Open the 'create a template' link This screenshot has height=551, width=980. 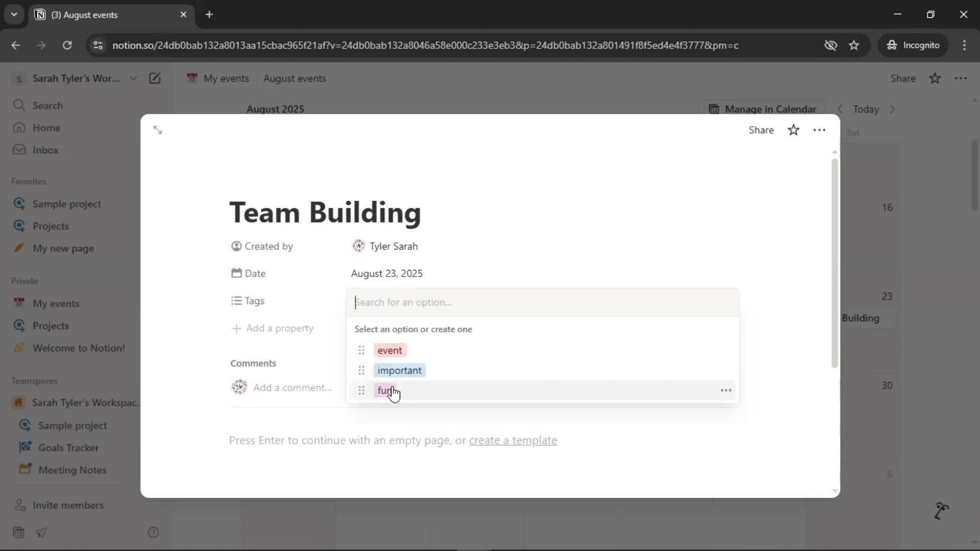[513, 440]
